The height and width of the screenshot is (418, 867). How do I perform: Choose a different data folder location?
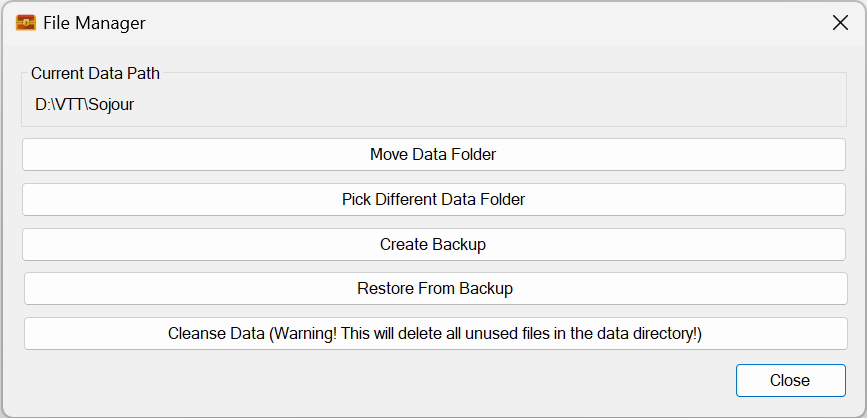[433, 199]
